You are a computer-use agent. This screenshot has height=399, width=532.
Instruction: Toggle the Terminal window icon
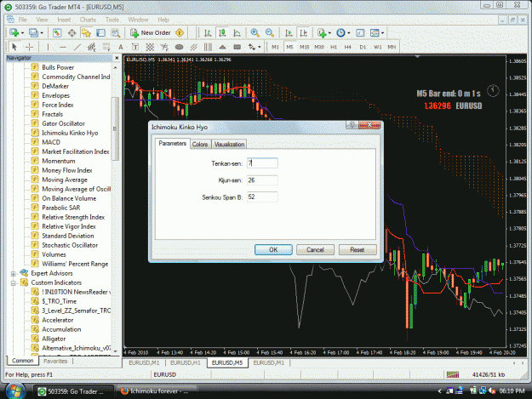(100, 33)
